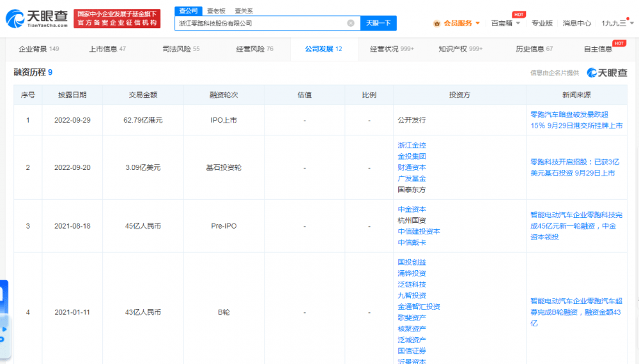Open investor 浙江金控
The width and height of the screenshot is (639, 364).
(x=412, y=146)
